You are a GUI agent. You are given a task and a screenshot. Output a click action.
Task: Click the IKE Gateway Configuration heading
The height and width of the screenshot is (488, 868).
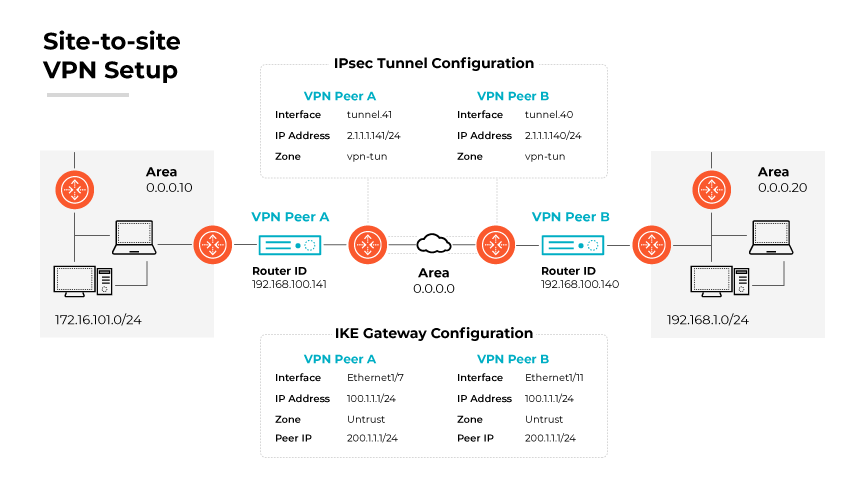pyautogui.click(x=433, y=334)
